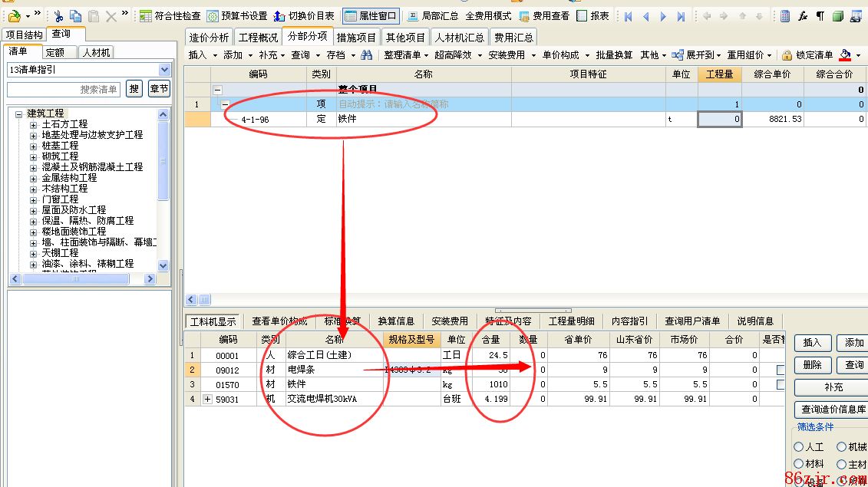Screen dimensions: 868x487
Task: Click the 符合性检查 toolbar icon
Action: coord(146,15)
